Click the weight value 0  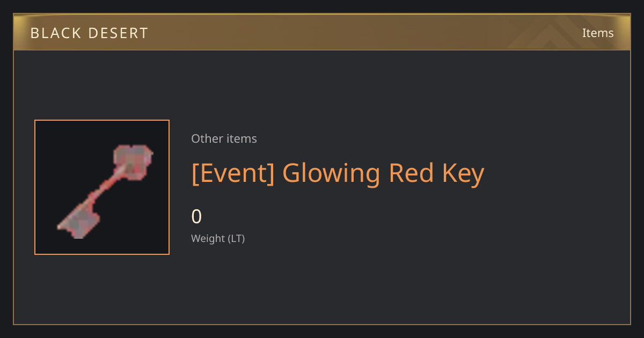tap(196, 217)
